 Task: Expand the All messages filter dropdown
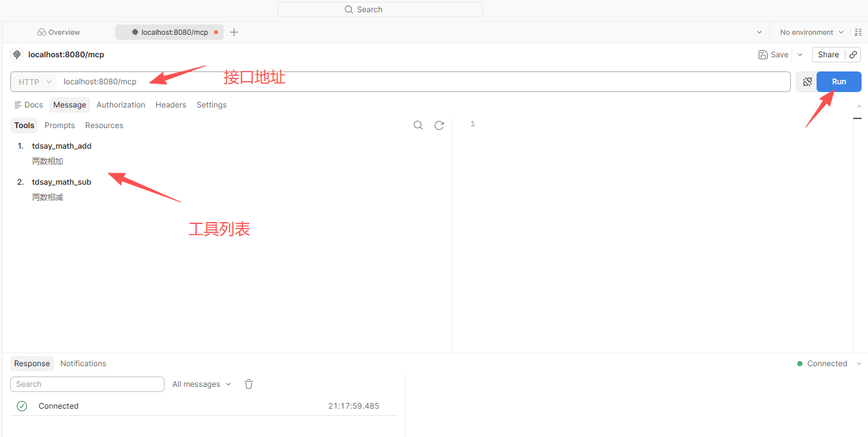(x=201, y=384)
